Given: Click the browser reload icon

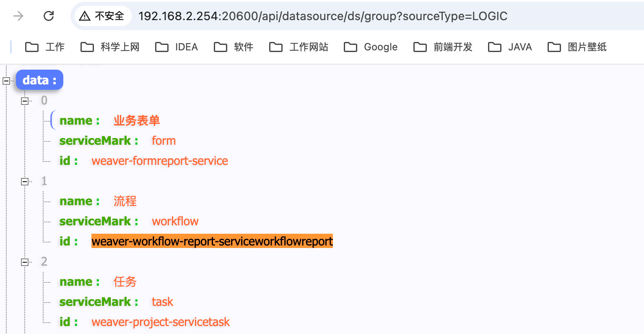Looking at the screenshot, I should (x=49, y=16).
